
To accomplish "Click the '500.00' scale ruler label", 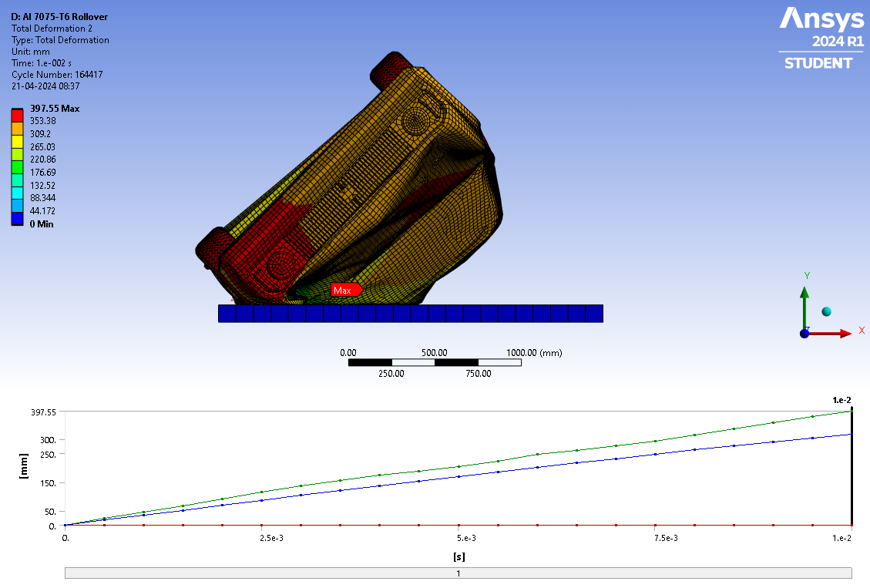I will tap(434, 353).
